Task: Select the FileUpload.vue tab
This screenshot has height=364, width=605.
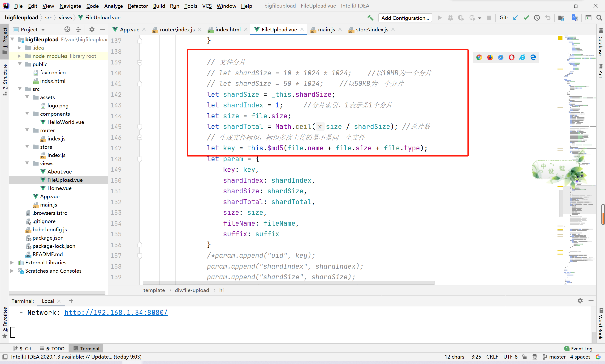Action: [x=278, y=29]
